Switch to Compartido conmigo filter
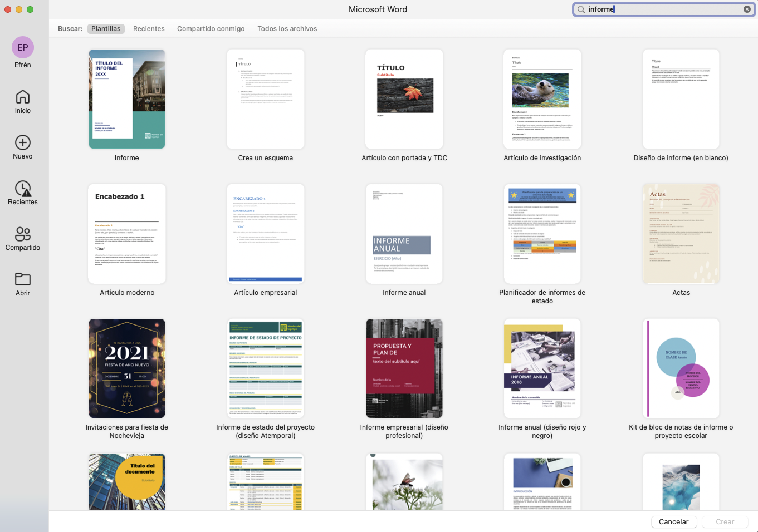The height and width of the screenshot is (532, 758). click(x=211, y=29)
